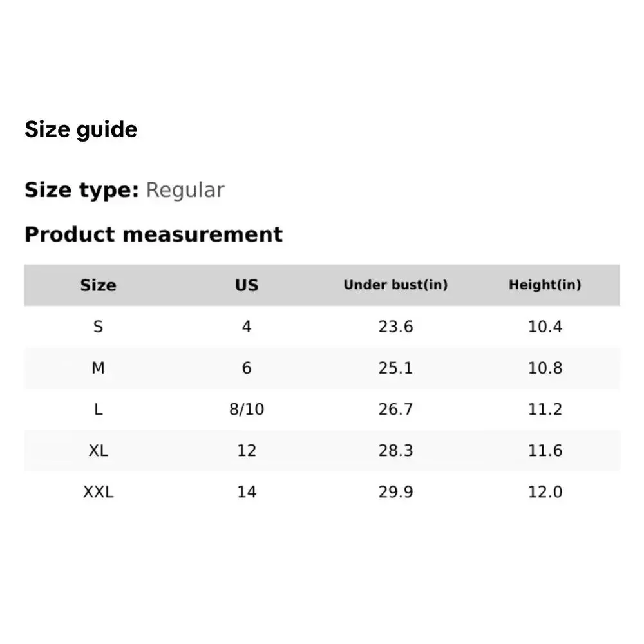Click the Height(in) column header

545,285
